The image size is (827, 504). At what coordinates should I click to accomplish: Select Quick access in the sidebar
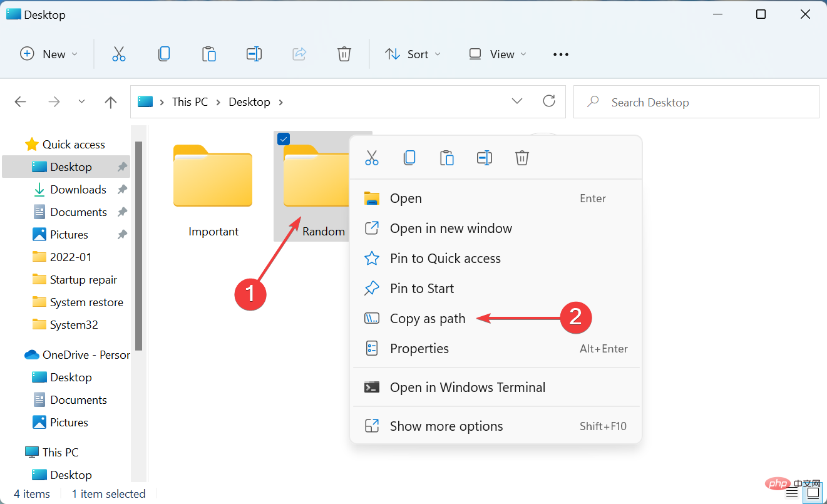[x=65, y=145]
